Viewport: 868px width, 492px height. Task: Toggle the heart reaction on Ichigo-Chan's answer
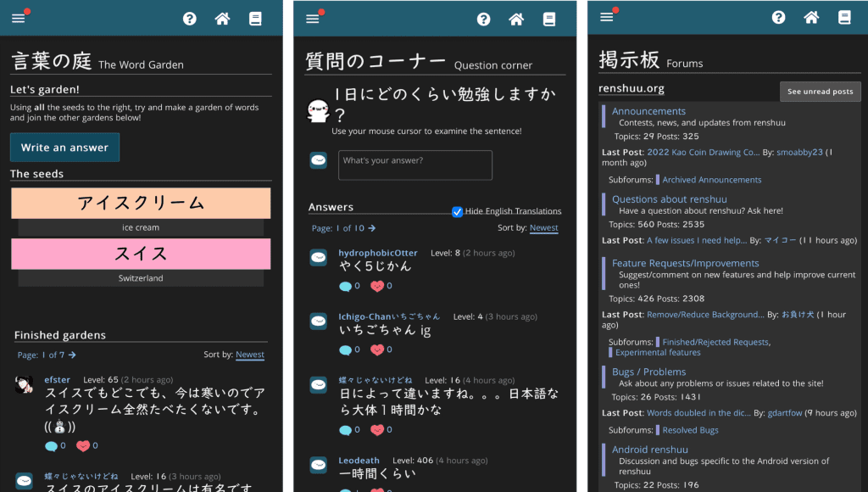click(379, 349)
